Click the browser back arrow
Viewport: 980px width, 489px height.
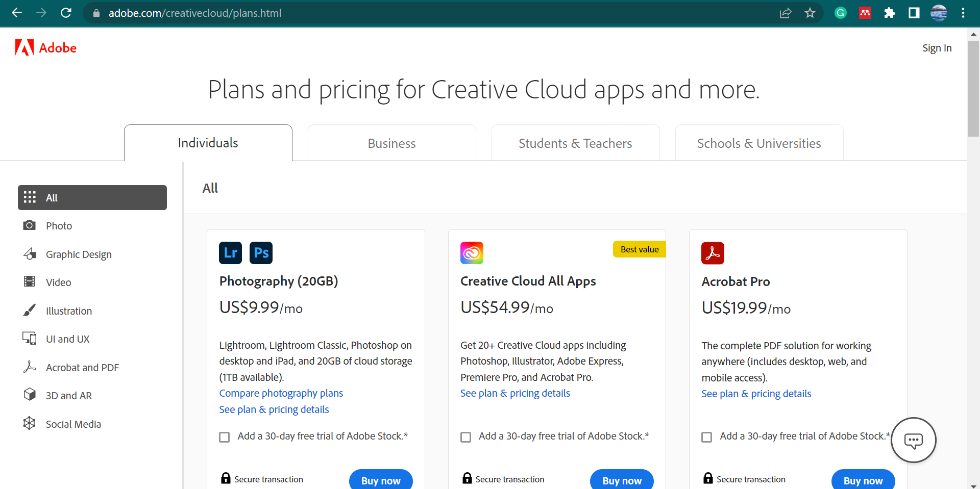click(17, 13)
